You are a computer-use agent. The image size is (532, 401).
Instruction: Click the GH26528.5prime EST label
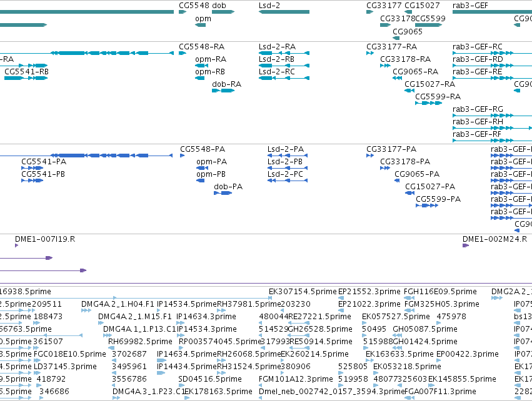pyautogui.click(x=320, y=329)
